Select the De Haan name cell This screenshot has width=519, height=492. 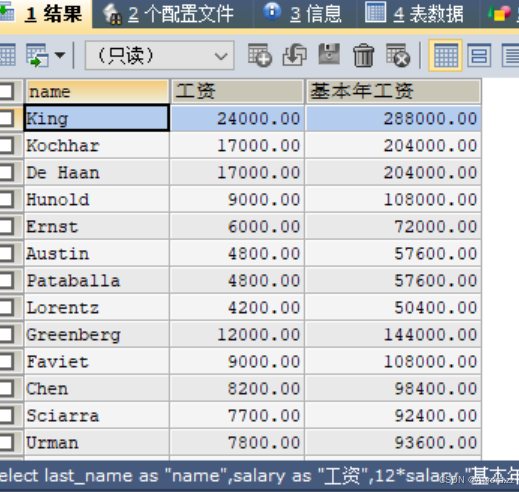click(x=97, y=172)
